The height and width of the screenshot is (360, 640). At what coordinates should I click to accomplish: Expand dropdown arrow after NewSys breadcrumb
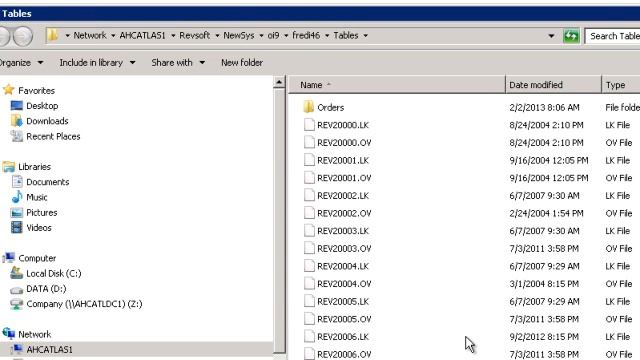click(261, 36)
